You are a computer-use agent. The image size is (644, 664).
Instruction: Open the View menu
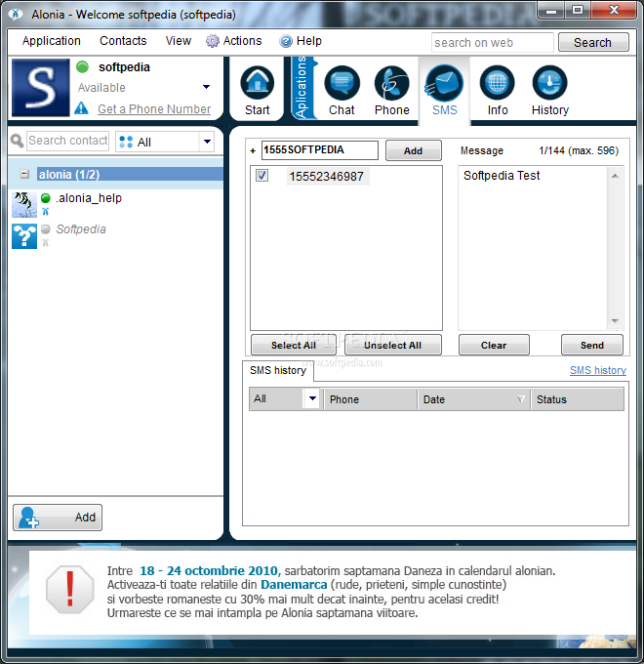(x=179, y=41)
